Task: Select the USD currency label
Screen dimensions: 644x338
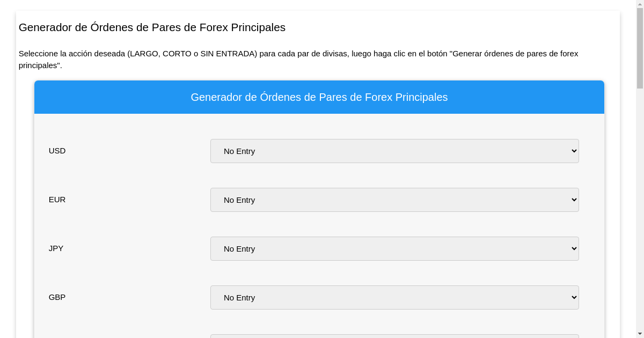Action: (57, 151)
